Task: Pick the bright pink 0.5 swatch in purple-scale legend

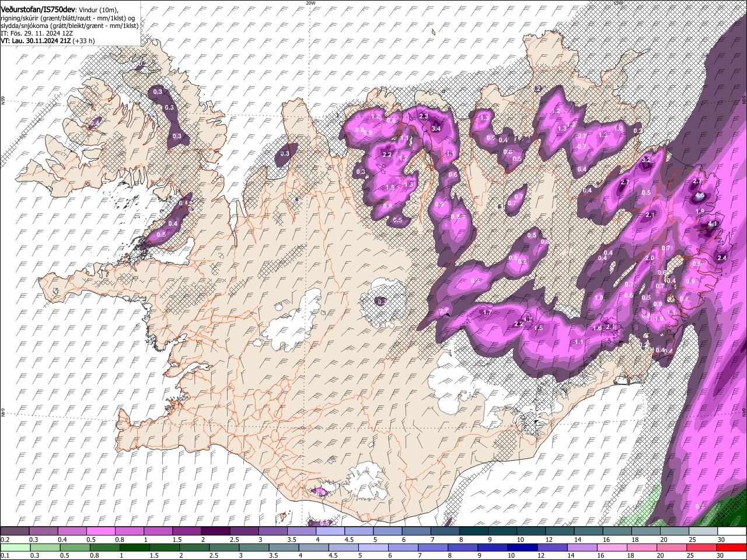Action: tap(100, 531)
